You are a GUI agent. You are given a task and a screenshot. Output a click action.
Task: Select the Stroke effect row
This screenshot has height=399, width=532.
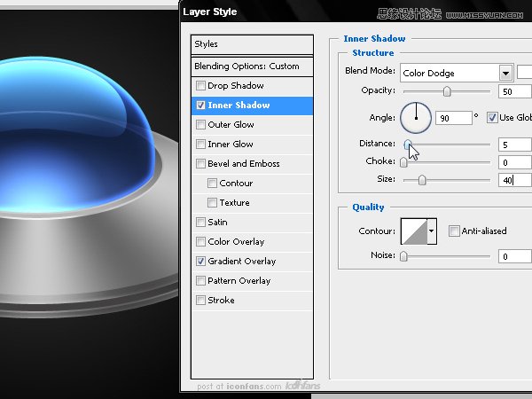click(x=221, y=301)
